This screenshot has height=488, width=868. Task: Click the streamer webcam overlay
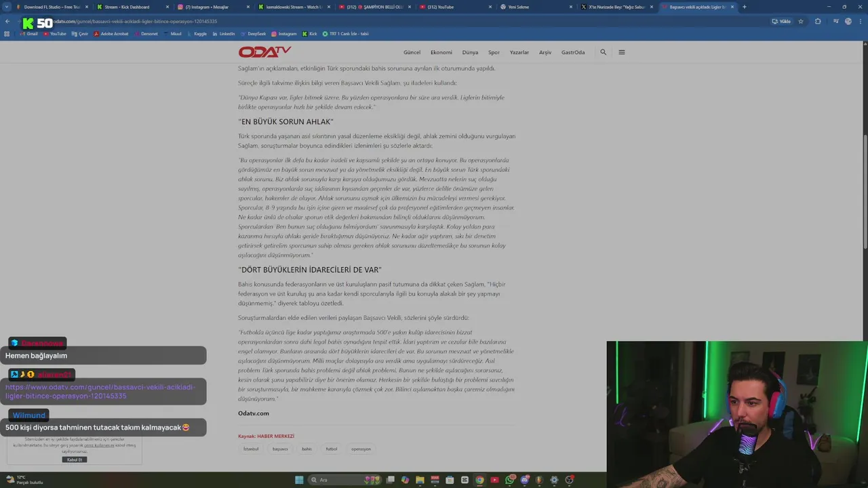coord(737,414)
